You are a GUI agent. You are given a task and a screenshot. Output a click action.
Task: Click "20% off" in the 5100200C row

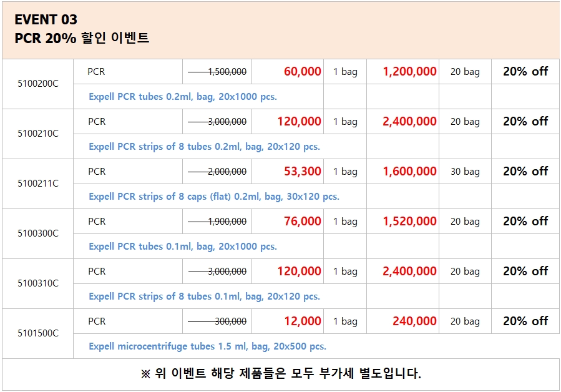(525, 72)
